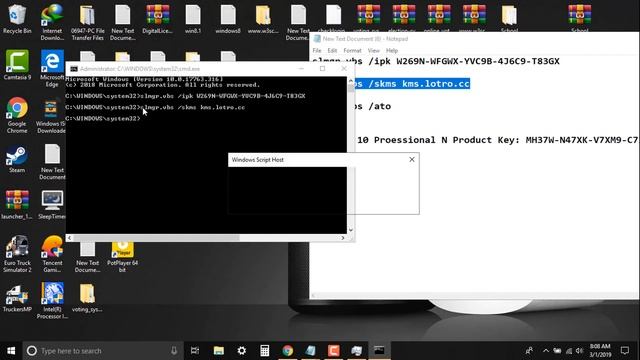Open the PC File Transfer Files folder

pyautogui.click(x=87, y=22)
